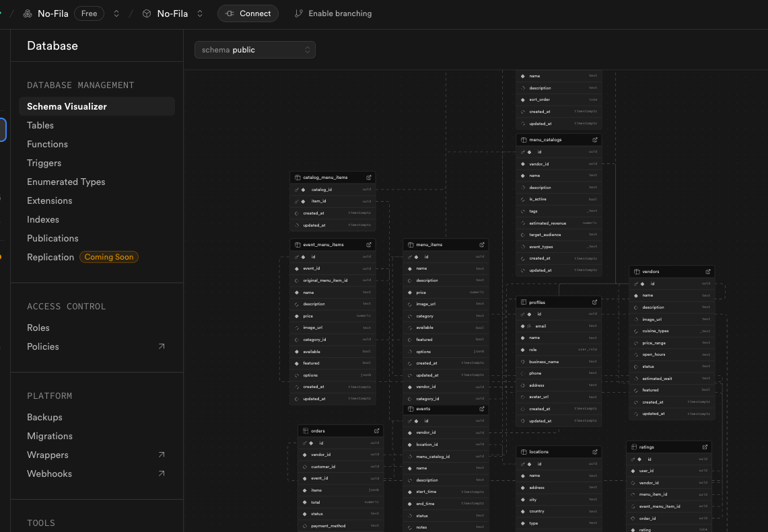Screen dimensions: 768x532
Task: Click the events table header
Action: 446,409
